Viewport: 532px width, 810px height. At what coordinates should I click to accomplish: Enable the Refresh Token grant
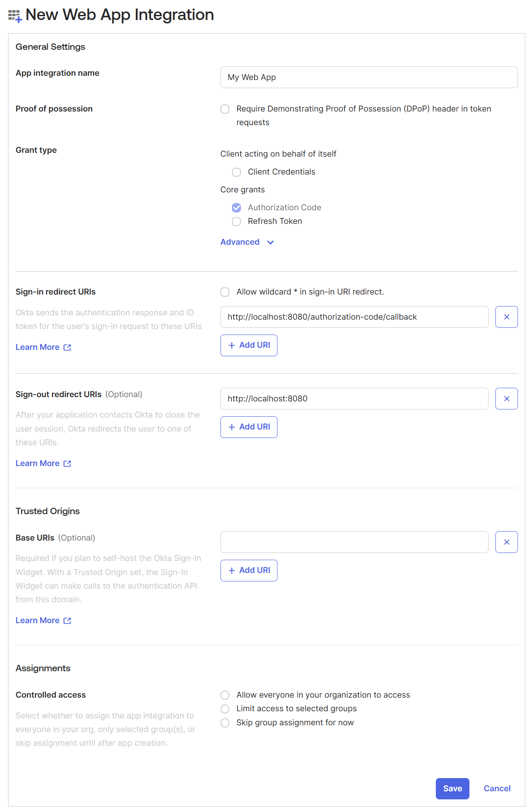tap(237, 221)
